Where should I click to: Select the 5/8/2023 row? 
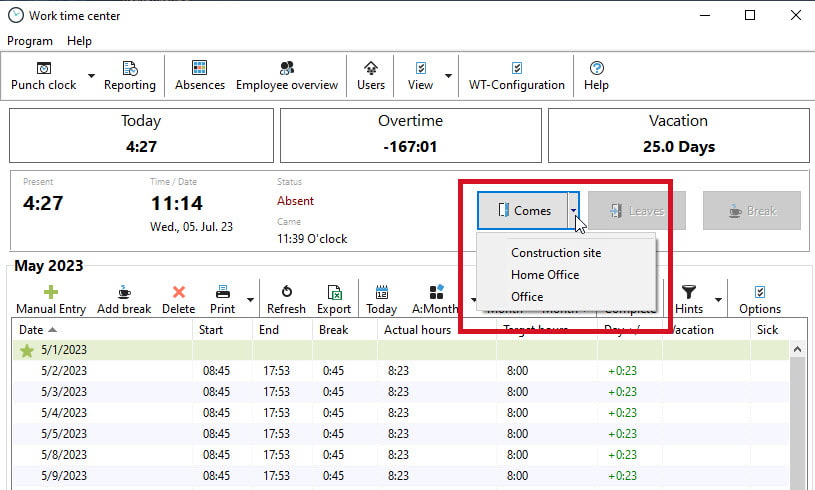click(x=400, y=455)
